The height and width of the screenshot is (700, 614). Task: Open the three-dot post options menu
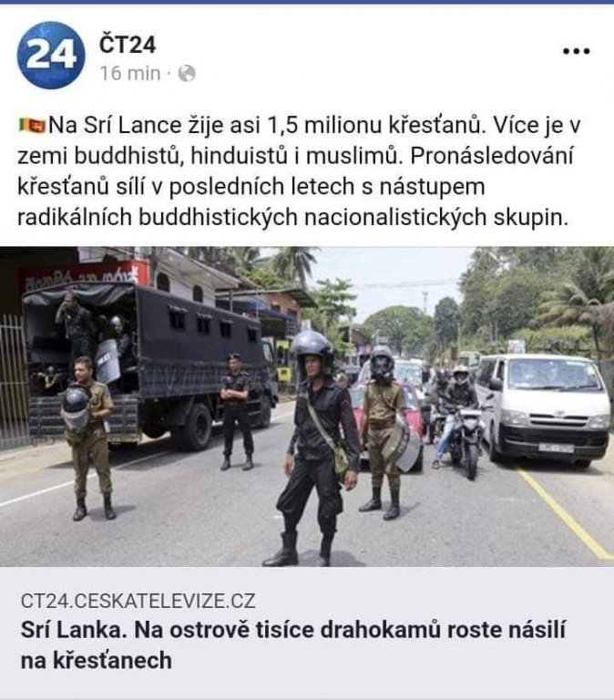click(x=576, y=51)
